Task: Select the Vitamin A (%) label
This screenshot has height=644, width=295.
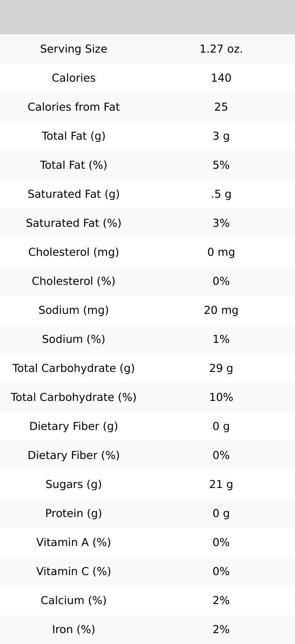Action: pos(74,542)
